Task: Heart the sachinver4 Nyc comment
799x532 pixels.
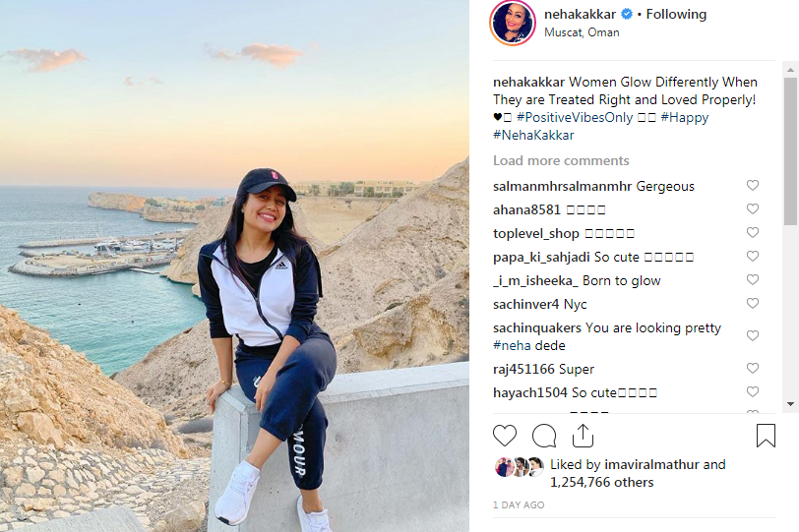Action: (x=753, y=304)
